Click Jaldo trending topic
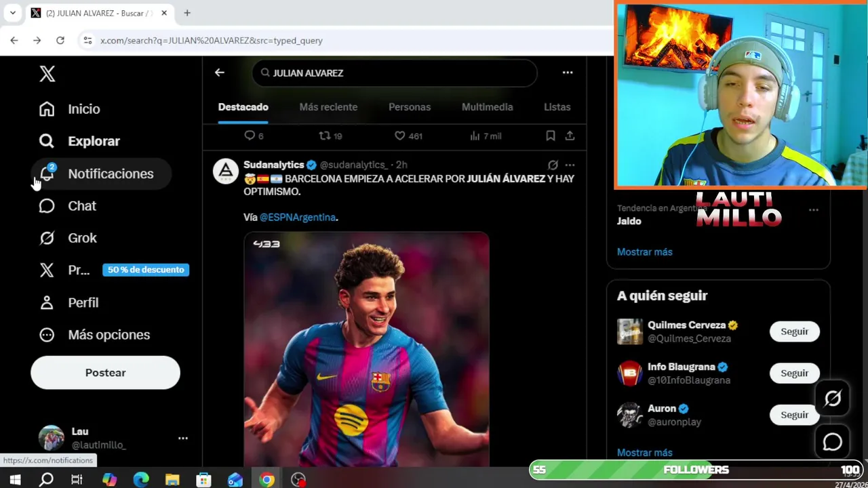Screen dimensions: 868x488 tap(629, 221)
